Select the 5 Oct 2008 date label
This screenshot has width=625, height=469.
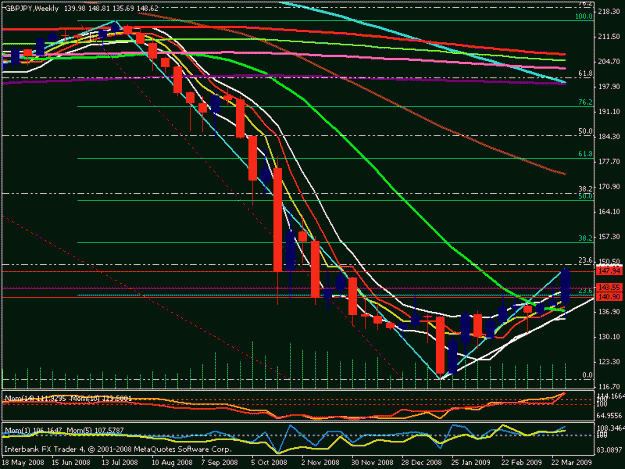pyautogui.click(x=269, y=463)
